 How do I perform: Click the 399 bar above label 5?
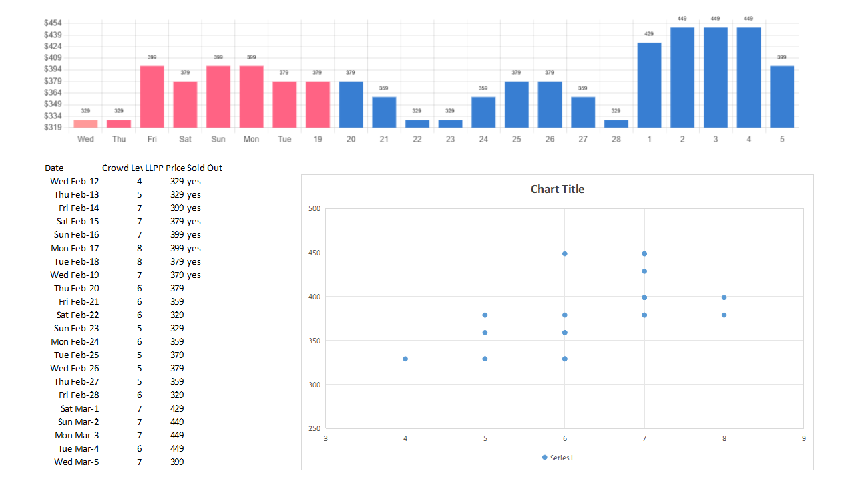[782, 97]
